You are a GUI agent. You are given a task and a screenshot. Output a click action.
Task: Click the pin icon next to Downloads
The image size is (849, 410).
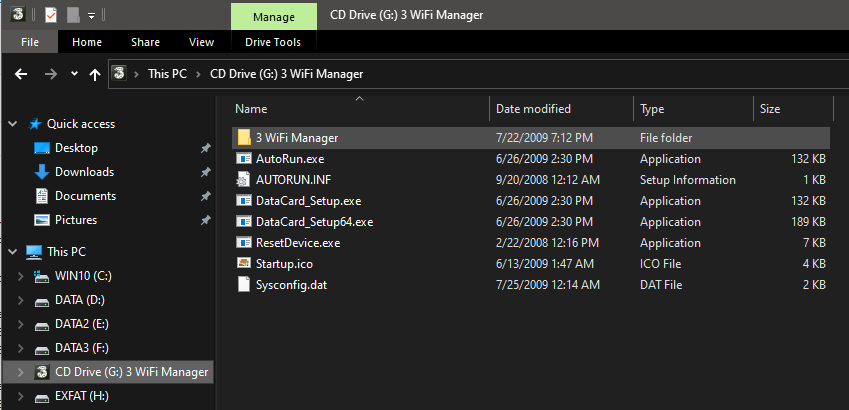(205, 172)
